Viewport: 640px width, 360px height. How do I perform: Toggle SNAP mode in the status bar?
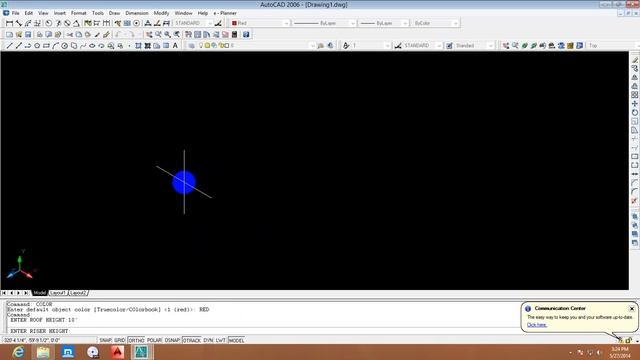click(105, 340)
